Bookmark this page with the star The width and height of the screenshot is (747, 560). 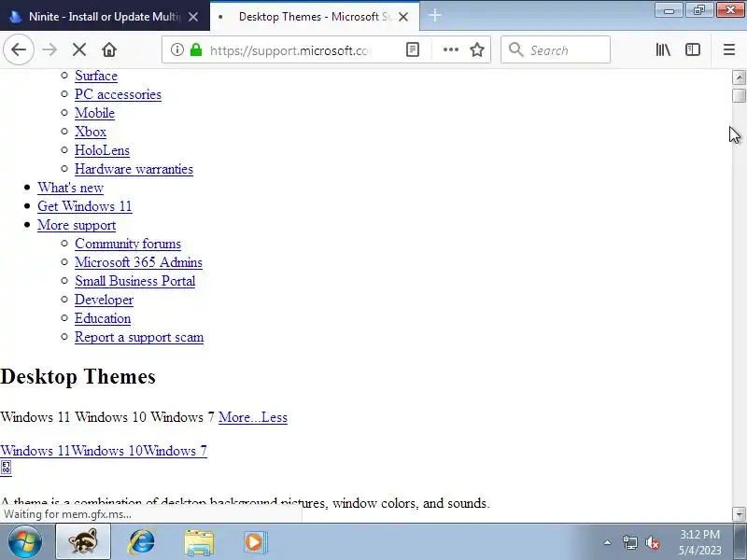tap(477, 49)
